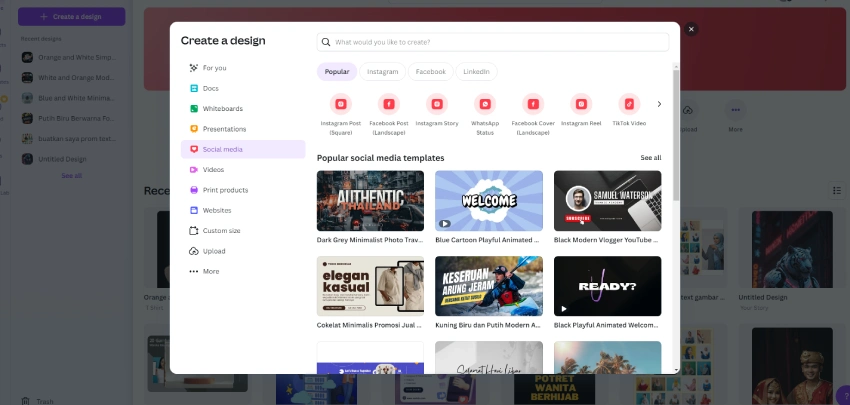Show more design types with right chevron
The width and height of the screenshot is (850, 405).
click(x=659, y=104)
